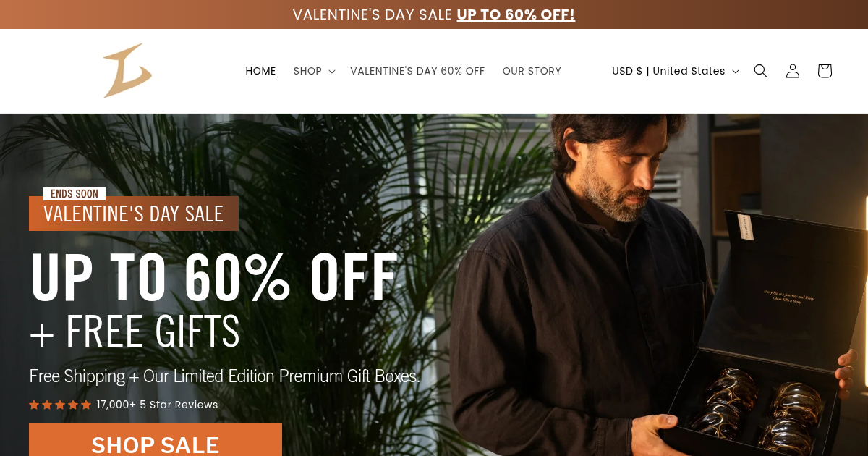Open the shopping cart bag icon
Screen dimensions: 868x456
(825, 71)
